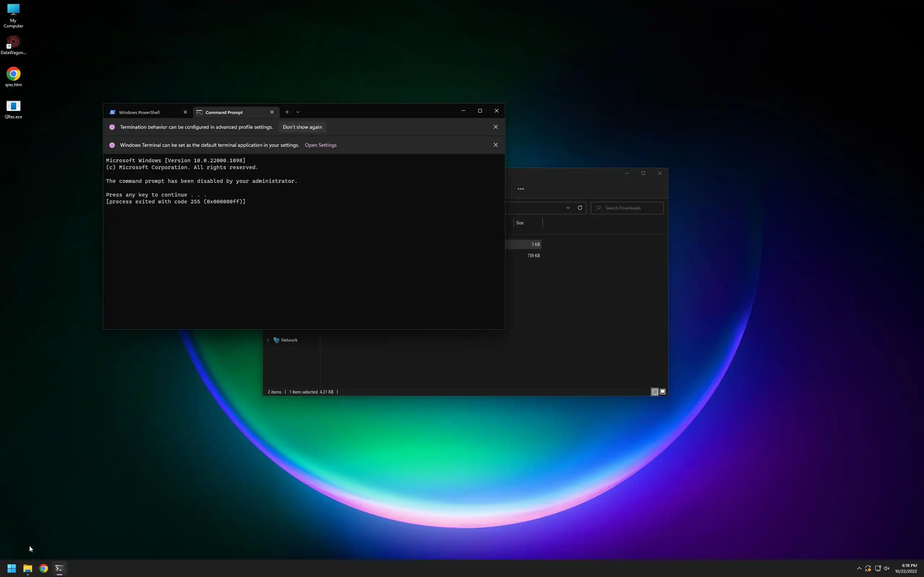Open a new terminal tab with the plus button
Viewport: 924px width, 577px height.
(x=287, y=112)
